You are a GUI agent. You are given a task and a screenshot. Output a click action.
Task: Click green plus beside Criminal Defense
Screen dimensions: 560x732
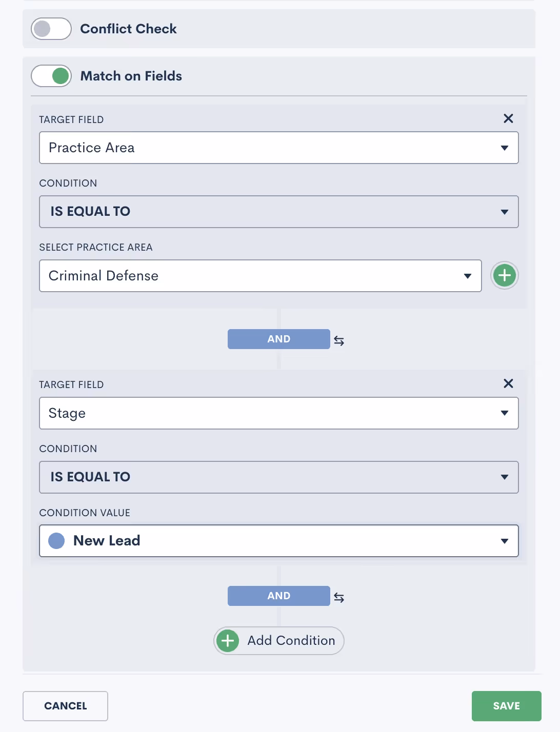pyautogui.click(x=505, y=275)
